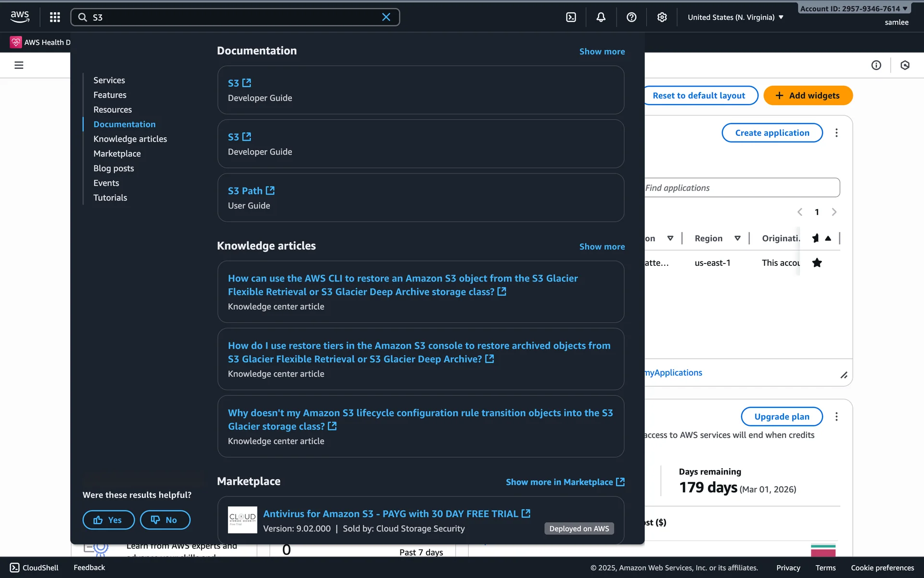Viewport: 924px width, 578px height.
Task: Click Show more next to Documentation
Action: coord(602,52)
